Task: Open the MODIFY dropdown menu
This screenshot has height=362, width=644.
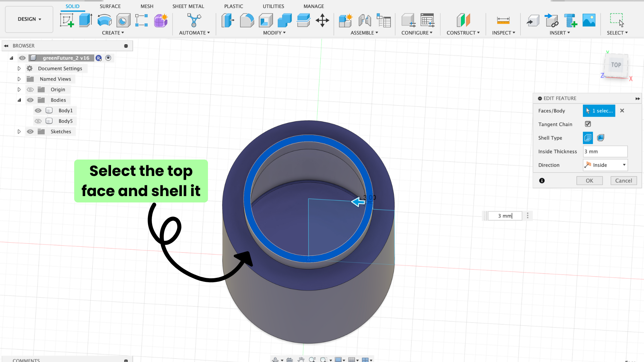Action: pos(274,33)
